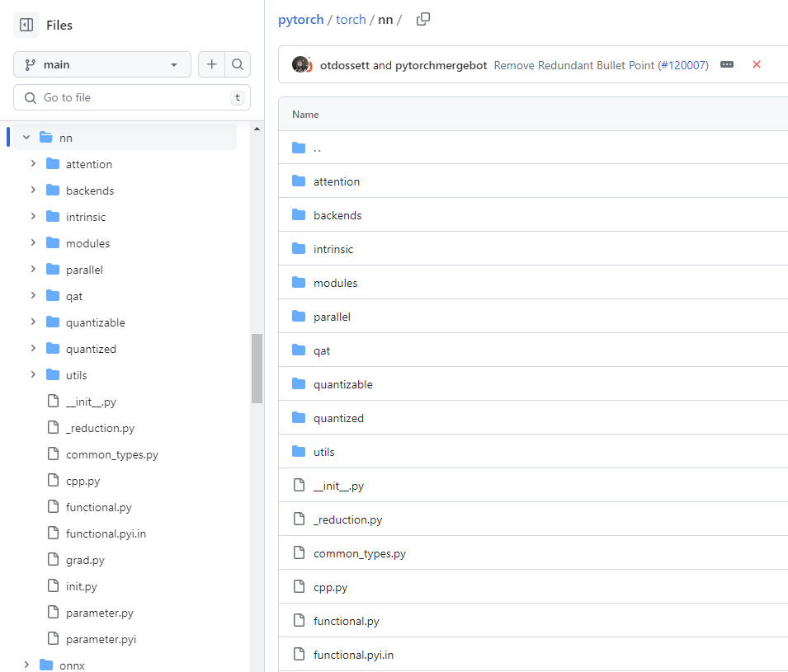The height and width of the screenshot is (672, 788).
Task: Expand qat folder in file tree
Action: (33, 295)
